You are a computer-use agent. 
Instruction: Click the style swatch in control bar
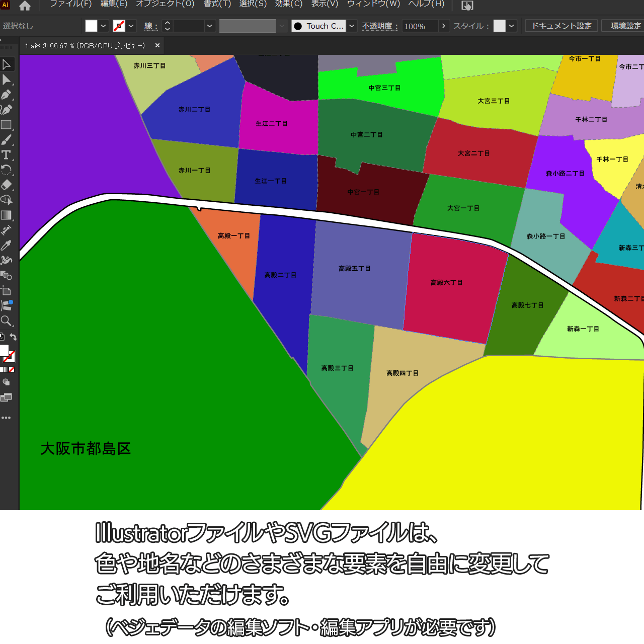[499, 26]
